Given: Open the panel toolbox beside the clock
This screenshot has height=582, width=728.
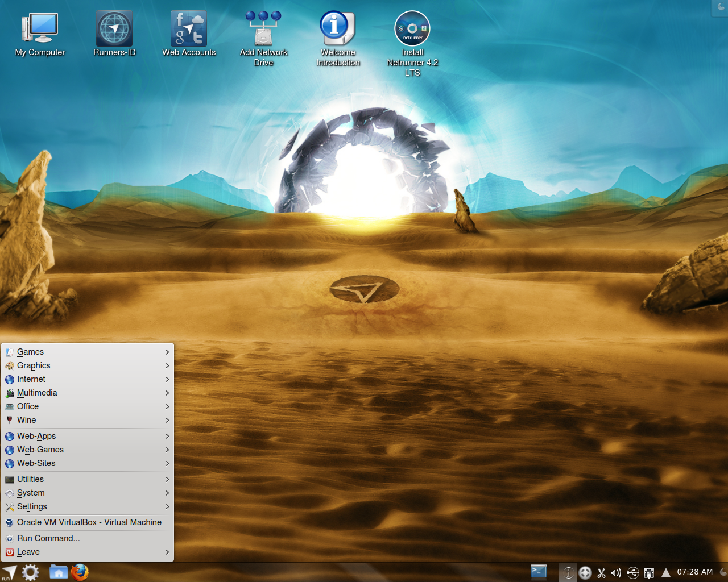Looking at the screenshot, I should tap(723, 572).
